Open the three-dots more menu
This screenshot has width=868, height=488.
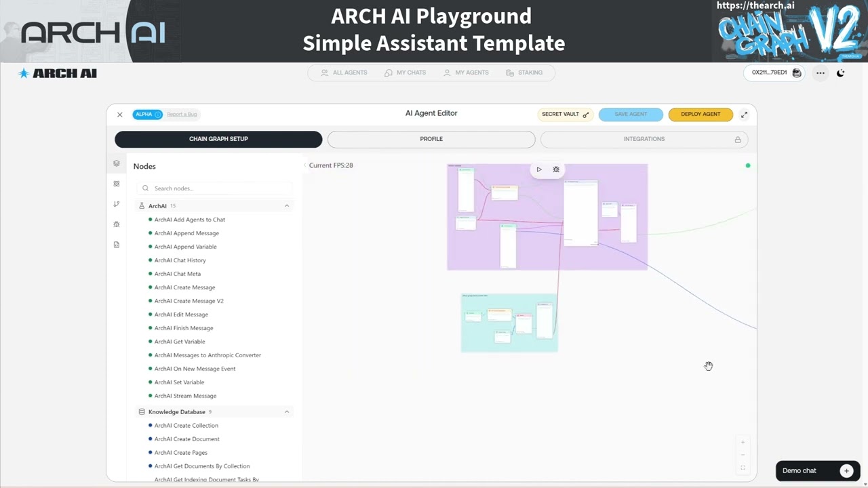click(821, 73)
